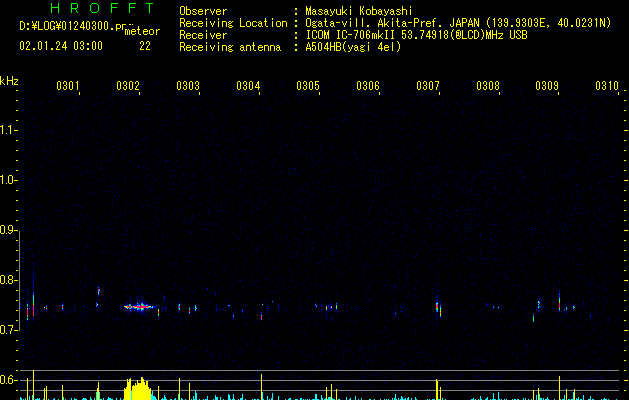Viewport: 629px width, 400px height.
Task: Click the kHz axis unit label
Action: pos(9,81)
